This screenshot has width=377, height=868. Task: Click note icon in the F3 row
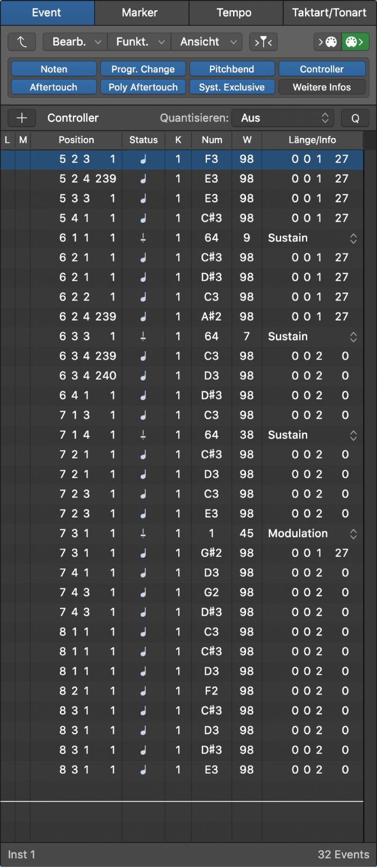click(x=143, y=159)
